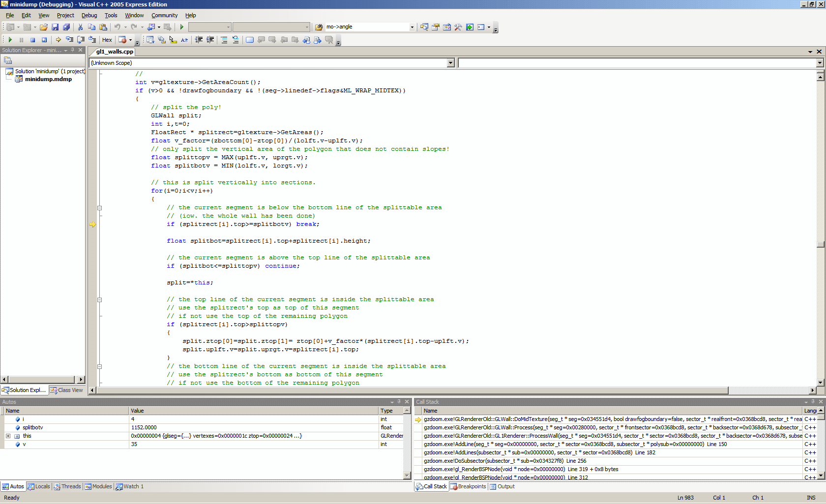Switch to the Locals tab
The image size is (826, 504).
click(x=38, y=486)
